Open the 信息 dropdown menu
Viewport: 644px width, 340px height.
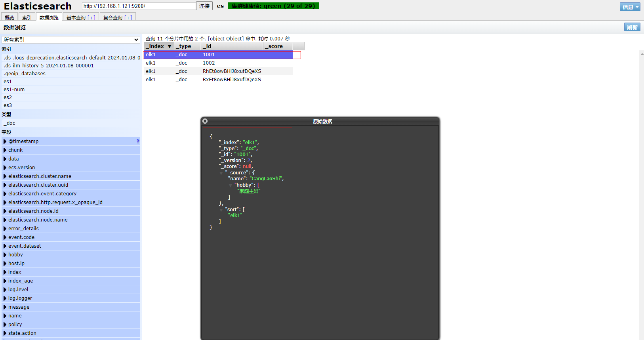tap(630, 7)
